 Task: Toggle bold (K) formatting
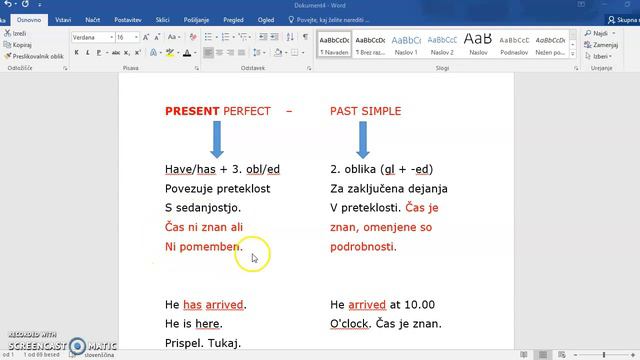76,53
